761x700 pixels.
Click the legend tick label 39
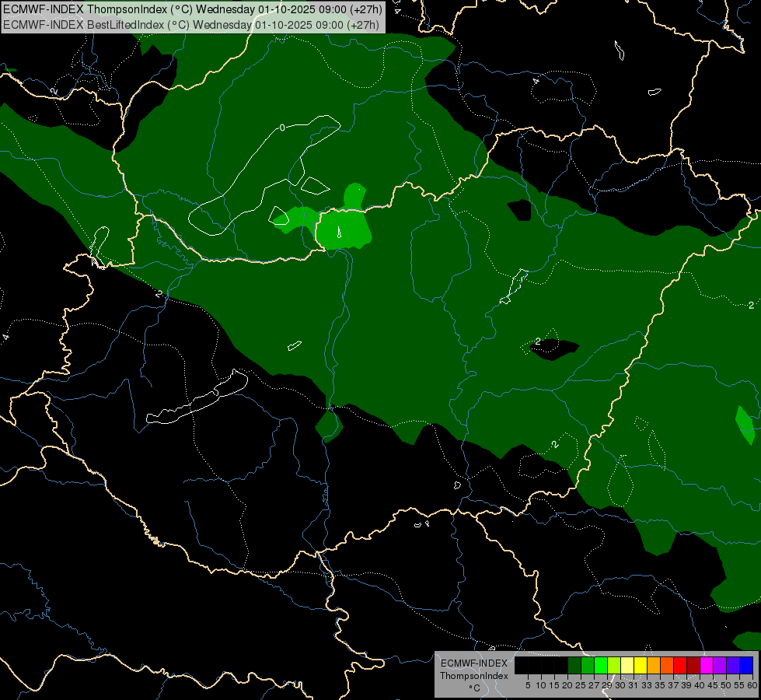click(x=686, y=685)
